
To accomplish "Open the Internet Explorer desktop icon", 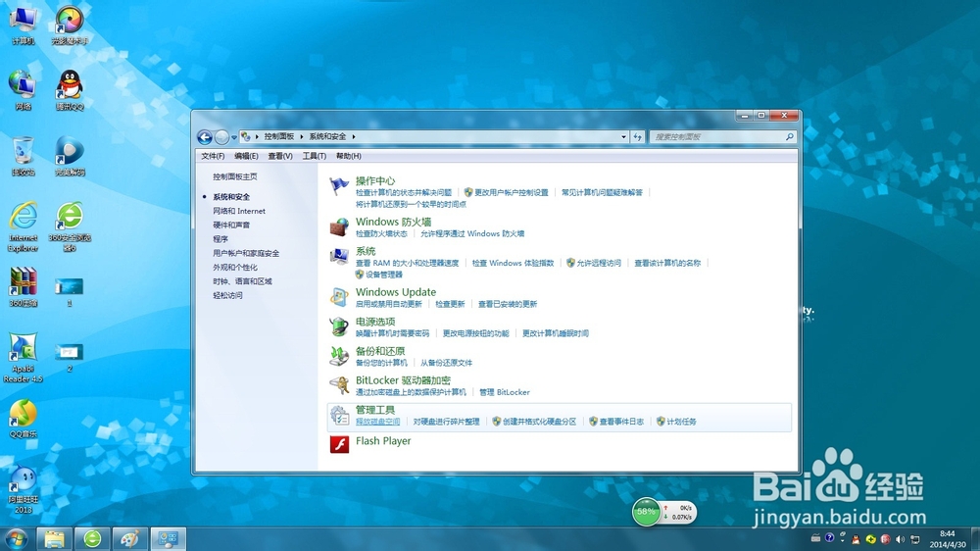I will pos(24,226).
